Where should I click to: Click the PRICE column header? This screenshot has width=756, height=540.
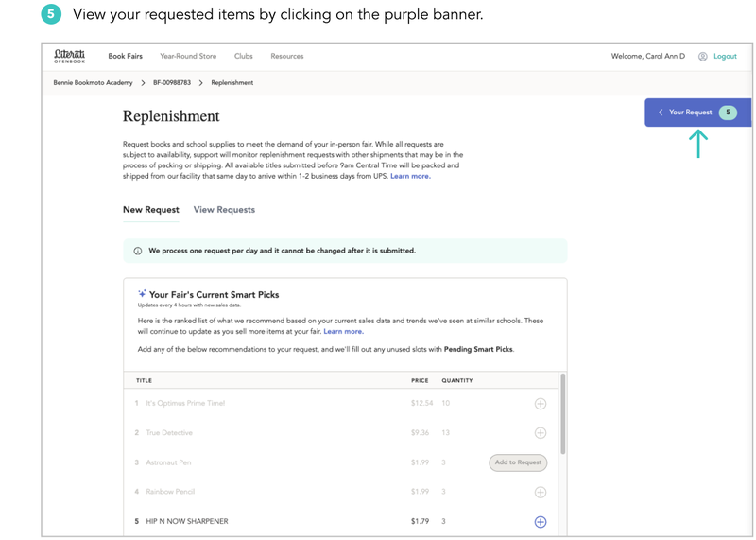[420, 381]
